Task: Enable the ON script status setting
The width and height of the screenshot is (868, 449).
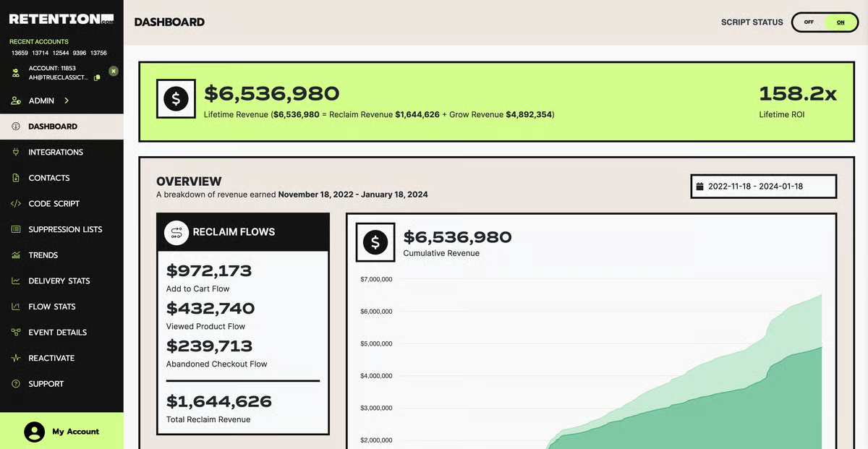Action: coord(840,22)
